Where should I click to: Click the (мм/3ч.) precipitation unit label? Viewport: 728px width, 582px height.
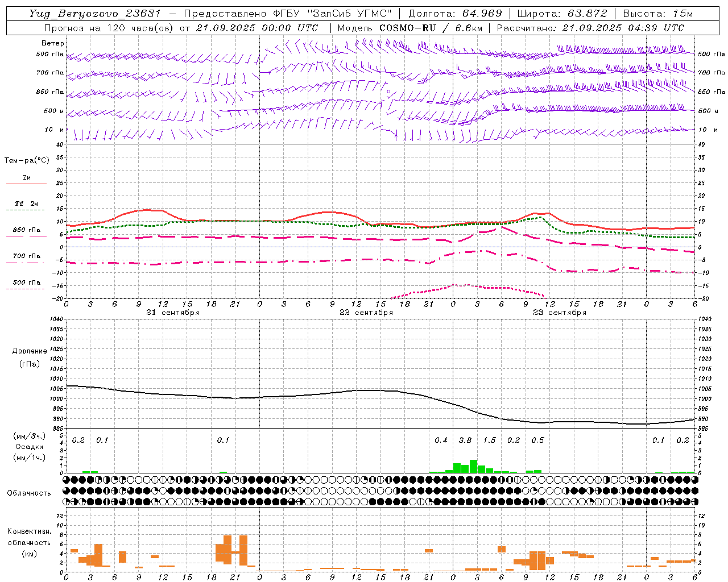tap(30, 436)
